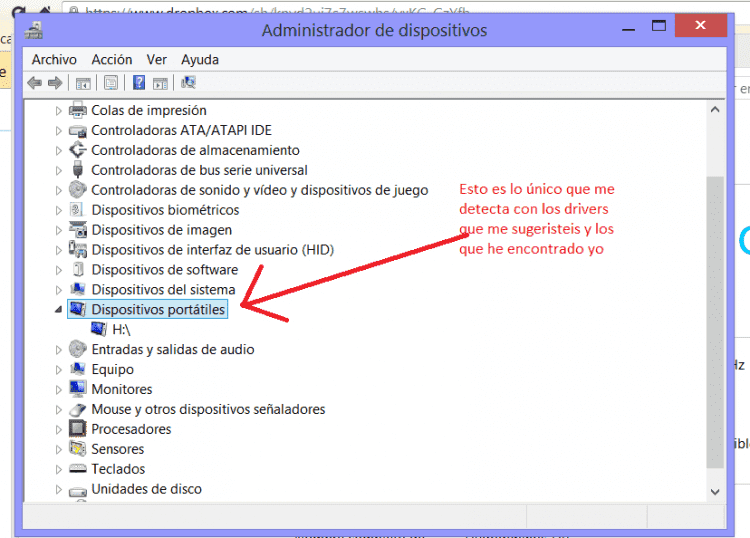Expand the Dispositivos de imagen node

coord(58,231)
